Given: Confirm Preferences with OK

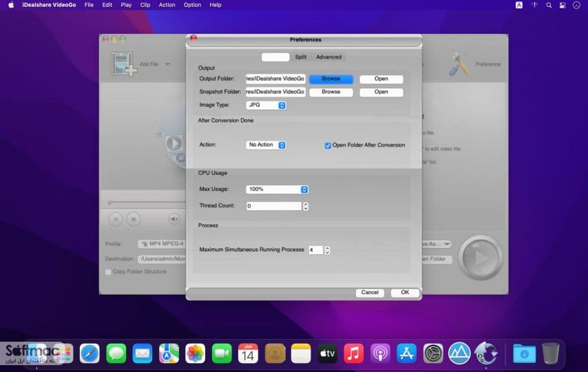Looking at the screenshot, I should coord(405,292).
